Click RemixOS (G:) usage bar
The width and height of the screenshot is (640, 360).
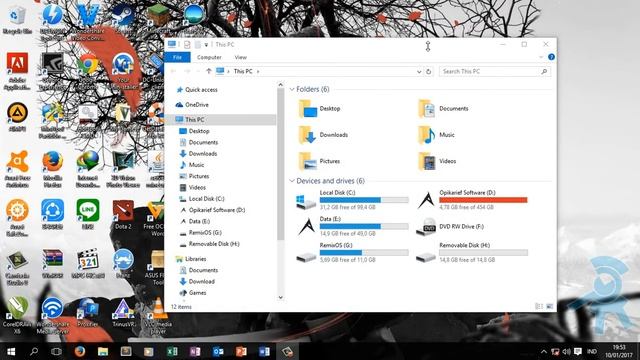click(364, 253)
